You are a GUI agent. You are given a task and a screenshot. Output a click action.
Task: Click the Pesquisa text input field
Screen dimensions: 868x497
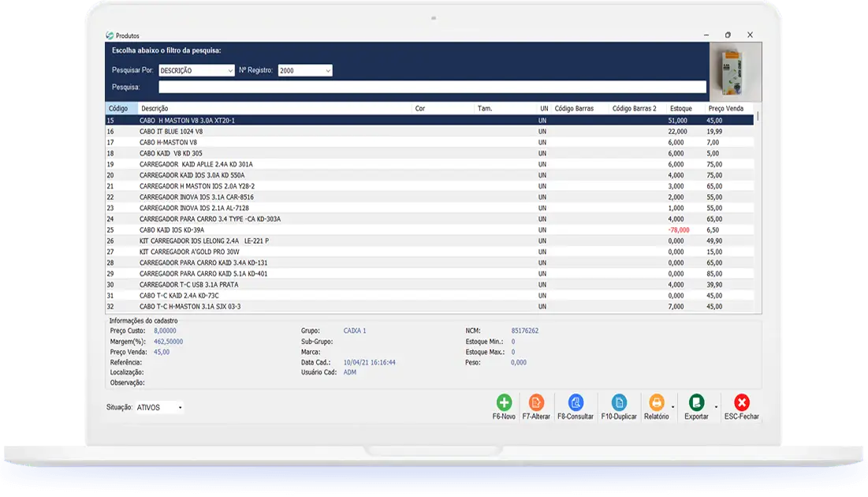point(432,87)
